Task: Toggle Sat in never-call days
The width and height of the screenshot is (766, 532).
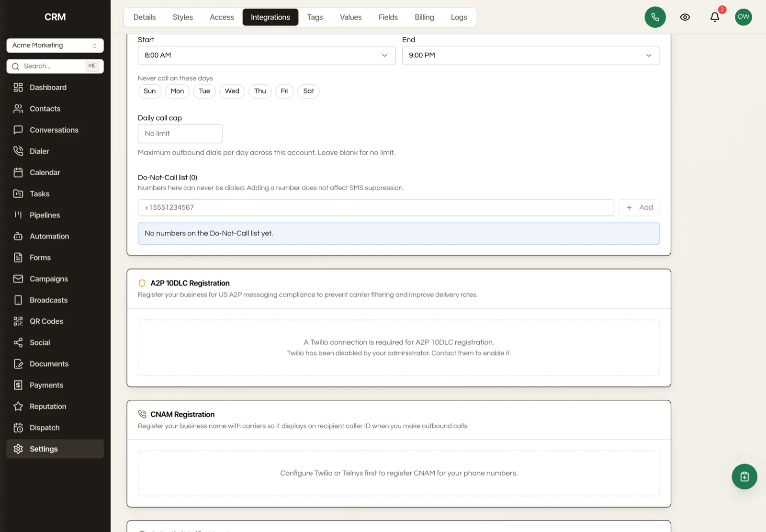Action: click(x=309, y=91)
